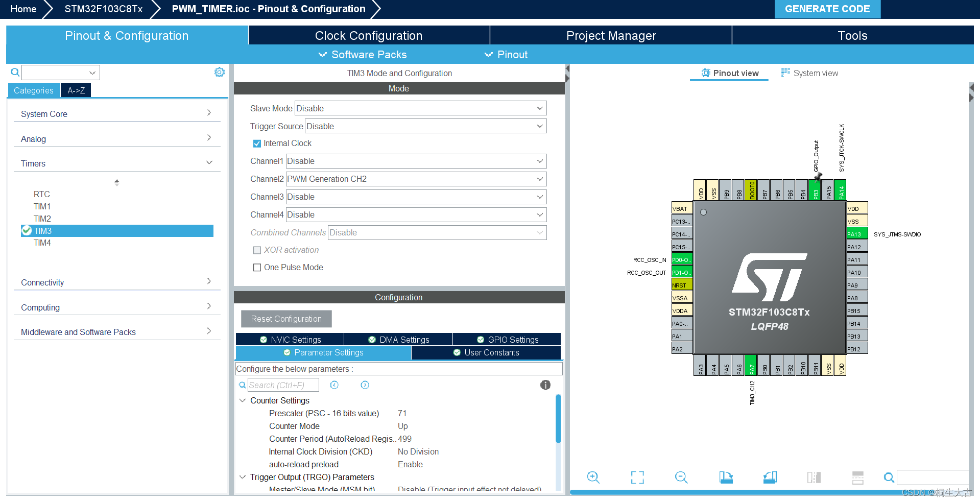Click pin PA13 on the chip
Viewport: 980px width, 502px height.
857,234
